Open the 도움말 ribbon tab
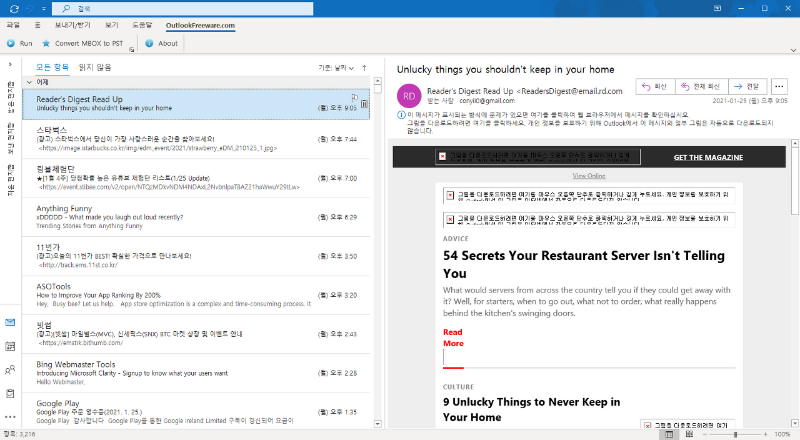Screen dimensions: 800x440 [142, 25]
